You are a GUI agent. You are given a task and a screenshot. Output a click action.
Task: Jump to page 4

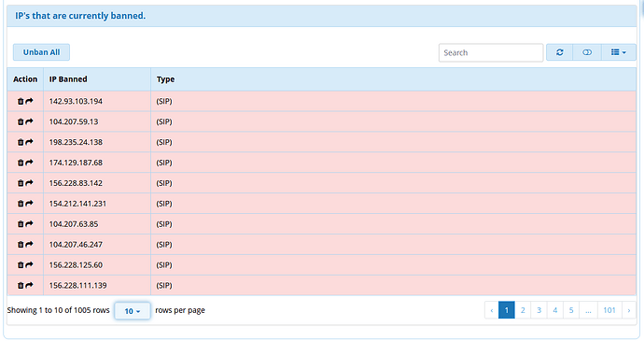click(555, 310)
